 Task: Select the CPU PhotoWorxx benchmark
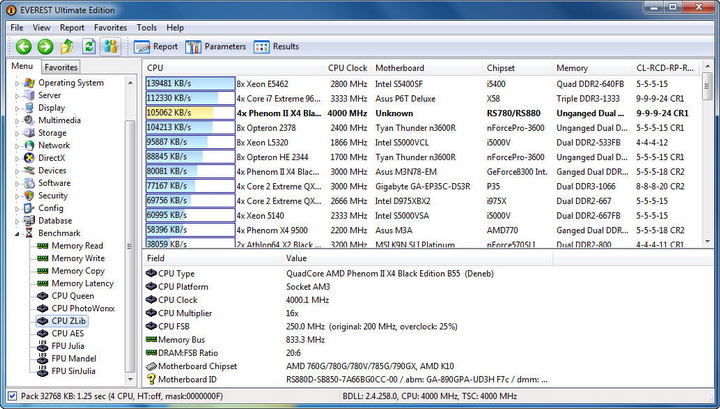coord(83,308)
